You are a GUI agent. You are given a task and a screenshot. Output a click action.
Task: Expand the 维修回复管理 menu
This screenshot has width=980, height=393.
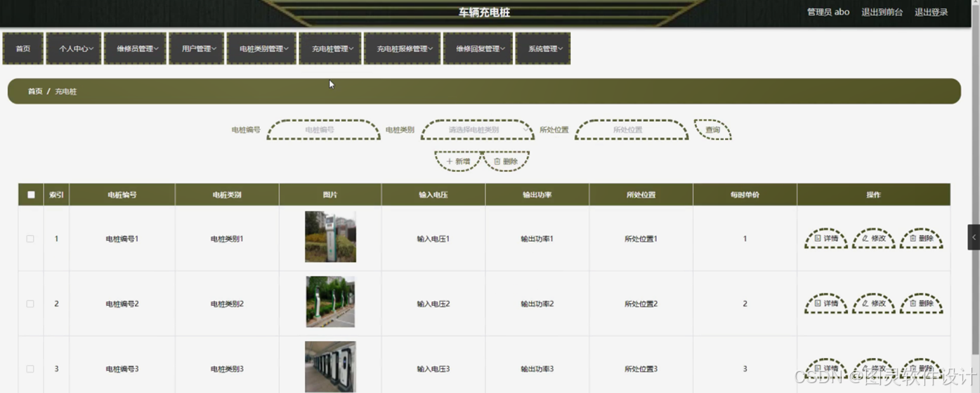pos(478,49)
